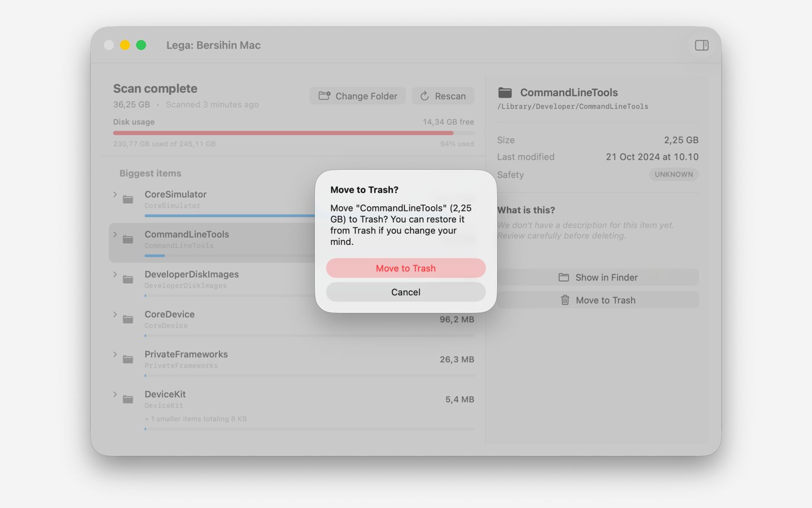Show CommandLineTools in Finder
Screen dimensions: 812x508
point(598,277)
